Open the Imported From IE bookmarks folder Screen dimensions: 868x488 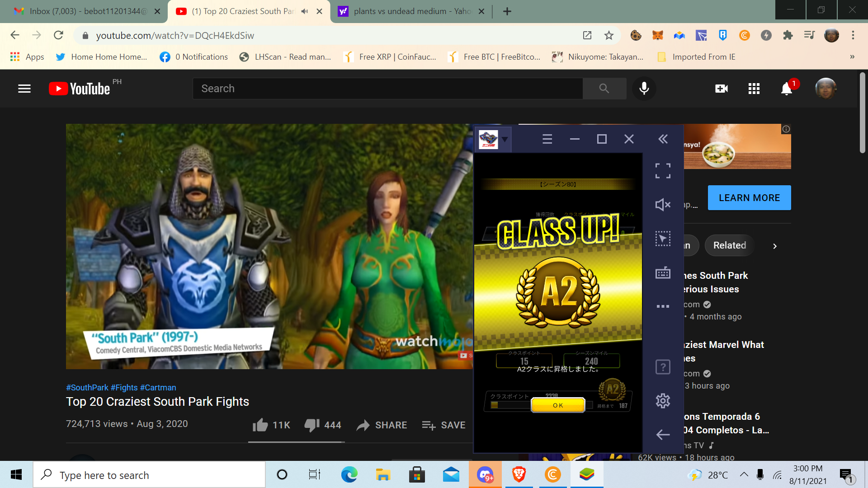697,57
